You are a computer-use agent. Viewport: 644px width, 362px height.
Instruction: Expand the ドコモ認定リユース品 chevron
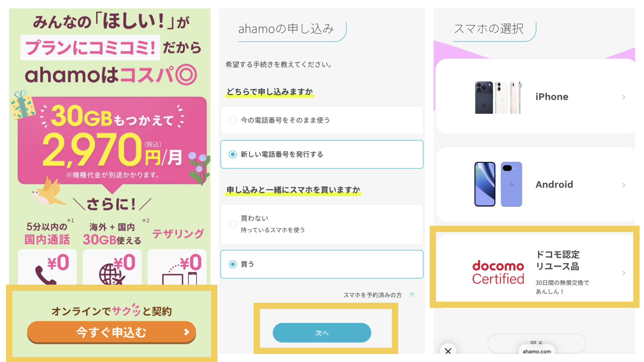[x=624, y=273]
